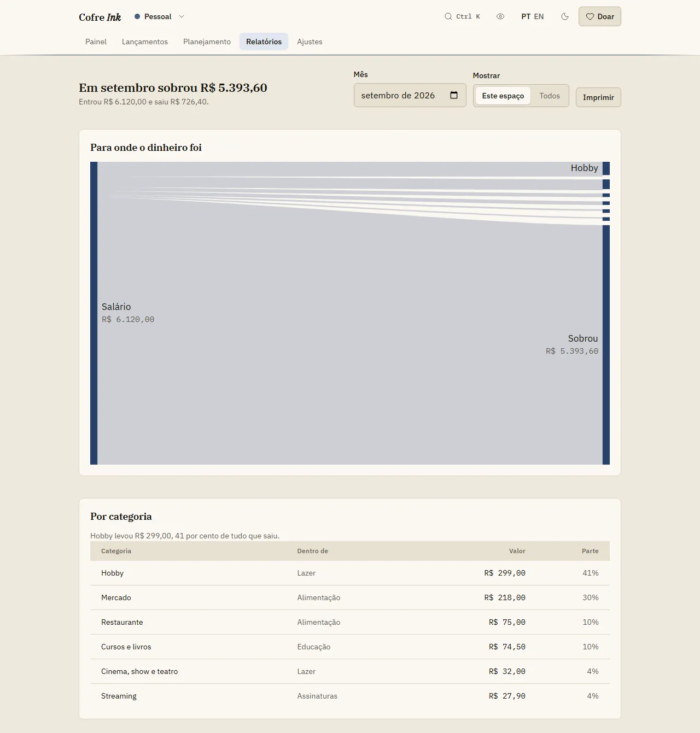Image resolution: width=700 pixels, height=733 pixels.
Task: Open the Ajustes tab
Action: [310, 42]
